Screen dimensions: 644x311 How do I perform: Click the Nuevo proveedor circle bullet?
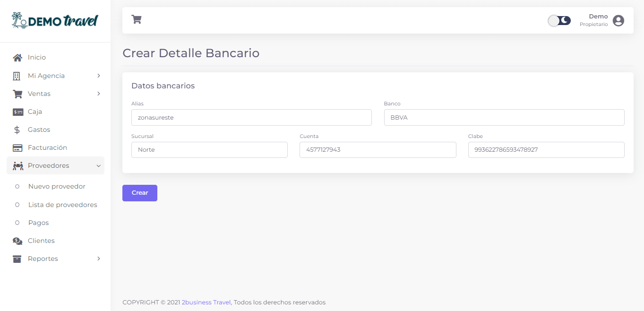[17, 186]
